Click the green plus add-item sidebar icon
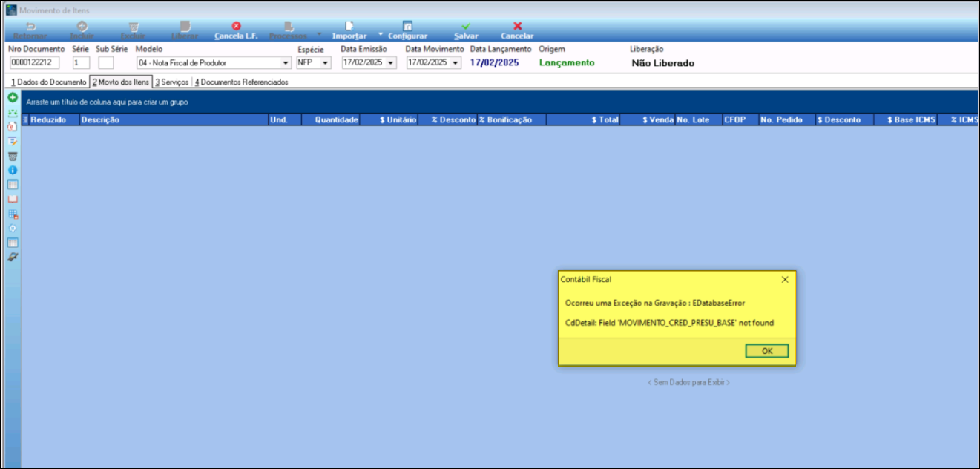This screenshot has height=469, width=980. coord(12,98)
